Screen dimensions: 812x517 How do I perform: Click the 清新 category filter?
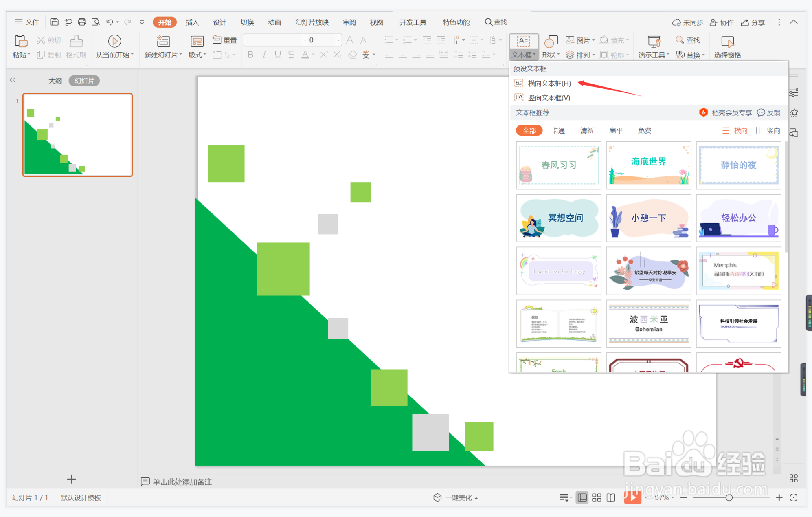click(x=587, y=130)
